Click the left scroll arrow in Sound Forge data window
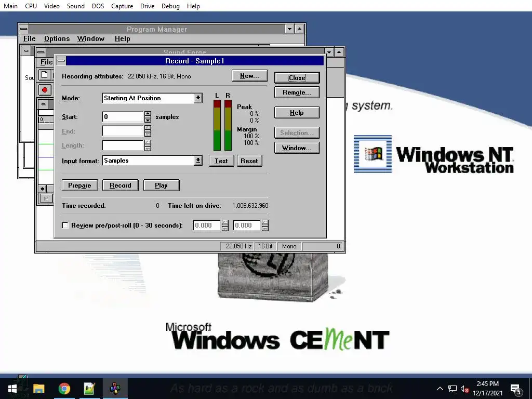The height and width of the screenshot is (399, 532). coord(43,189)
